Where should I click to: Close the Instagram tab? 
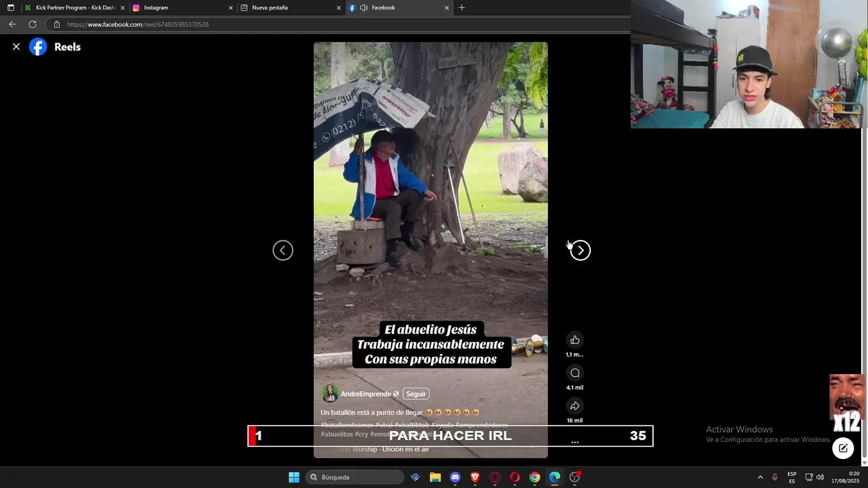coord(231,7)
